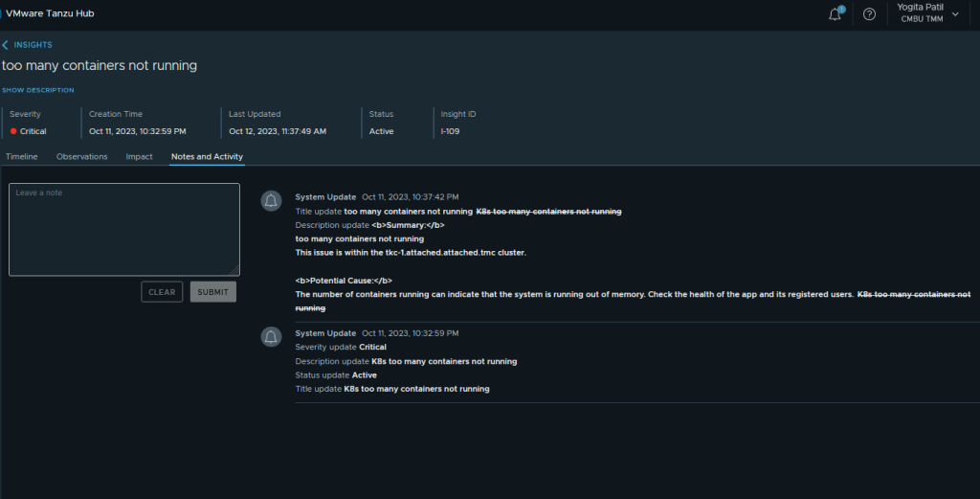
Task: Click the note box resize handle
Action: coord(234,271)
